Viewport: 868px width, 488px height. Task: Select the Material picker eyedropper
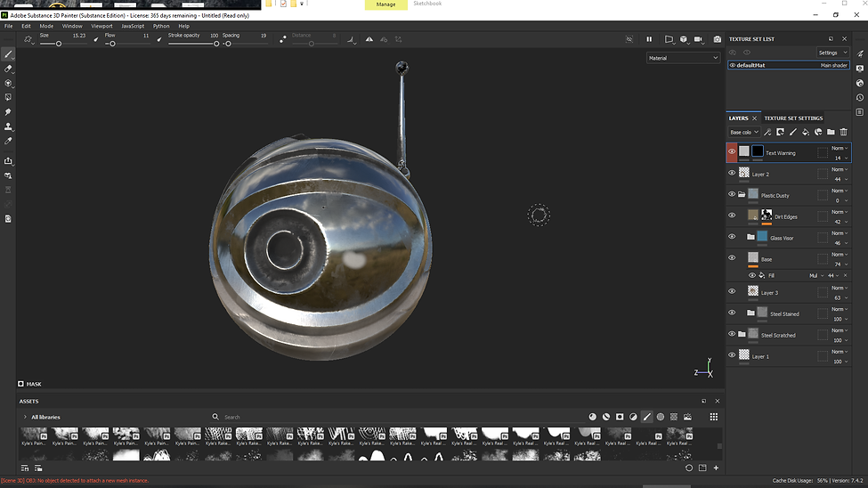coord(8,141)
